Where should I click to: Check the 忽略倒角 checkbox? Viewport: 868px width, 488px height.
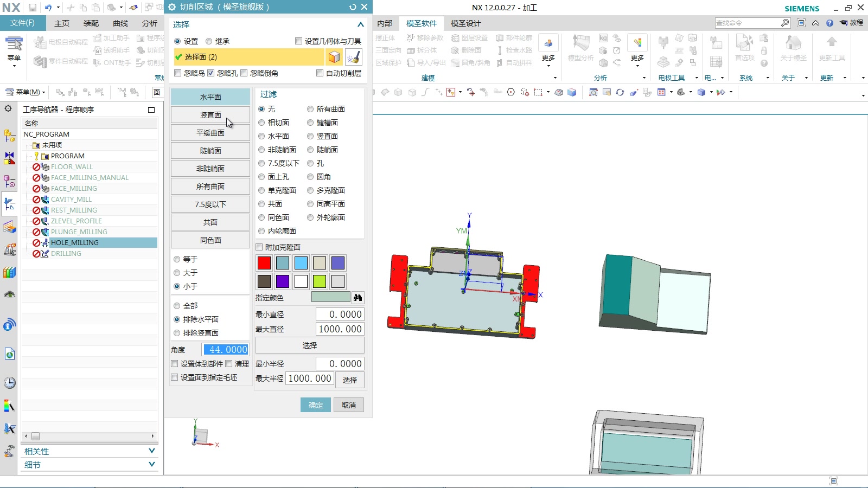click(244, 73)
